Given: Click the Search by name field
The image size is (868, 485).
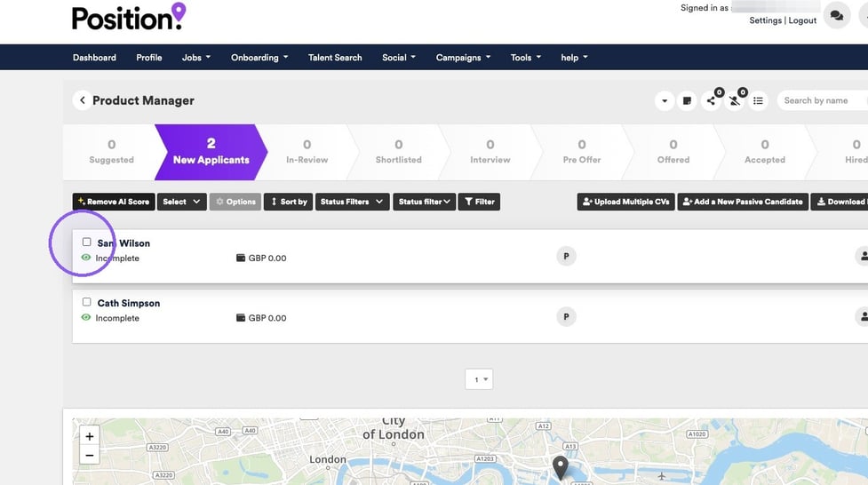Looking at the screenshot, I should click(x=823, y=100).
